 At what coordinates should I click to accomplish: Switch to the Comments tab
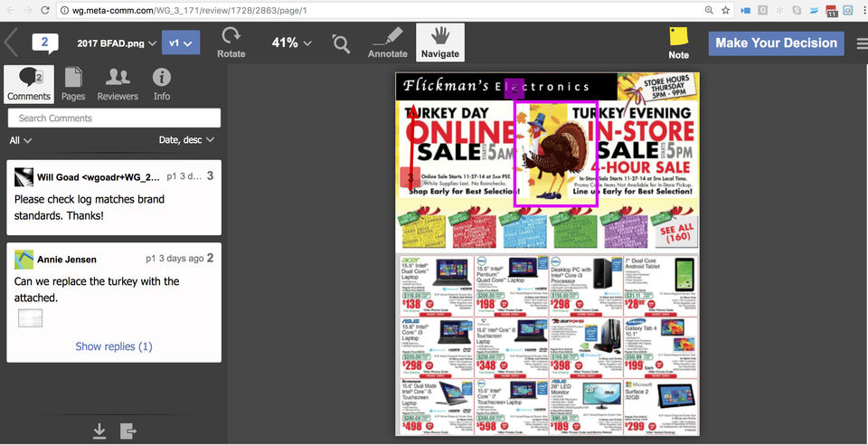(29, 84)
